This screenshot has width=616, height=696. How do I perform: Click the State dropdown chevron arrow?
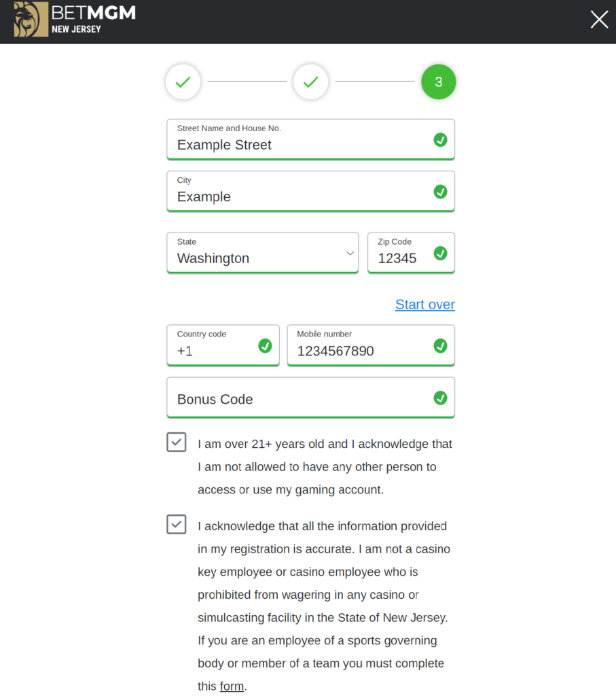(350, 254)
